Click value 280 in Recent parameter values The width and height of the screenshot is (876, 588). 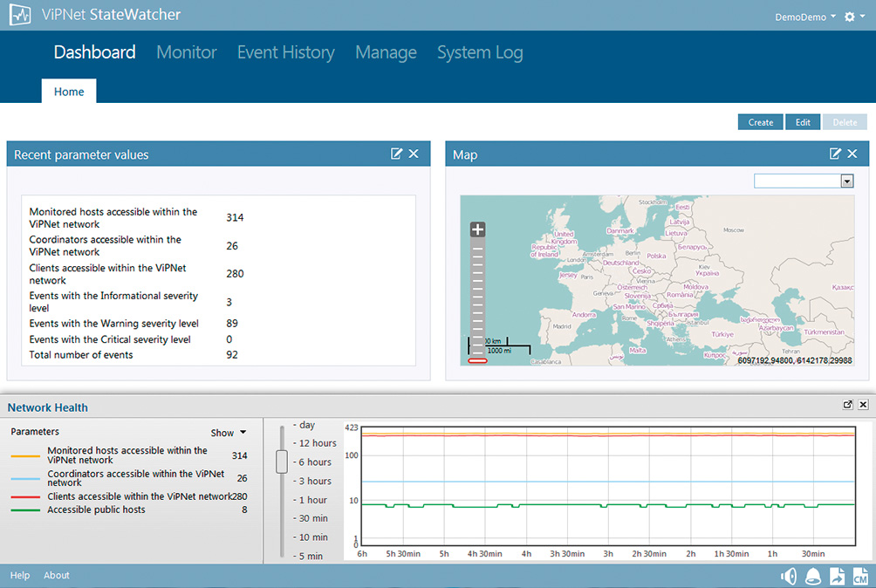235,274
